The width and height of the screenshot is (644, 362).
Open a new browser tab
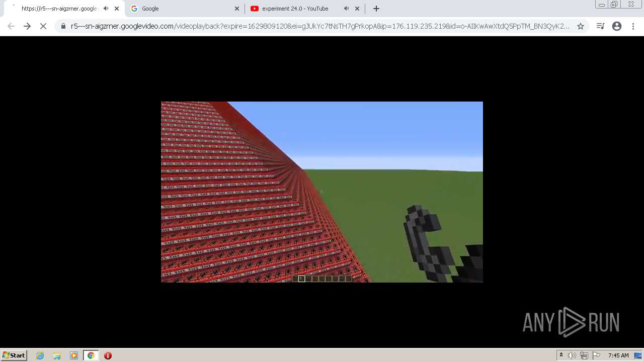(x=376, y=9)
